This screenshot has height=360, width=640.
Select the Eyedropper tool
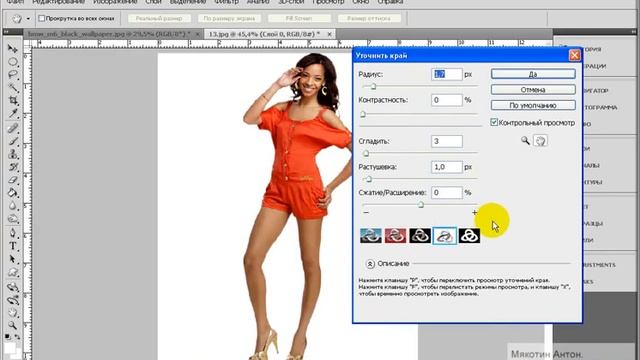13,113
